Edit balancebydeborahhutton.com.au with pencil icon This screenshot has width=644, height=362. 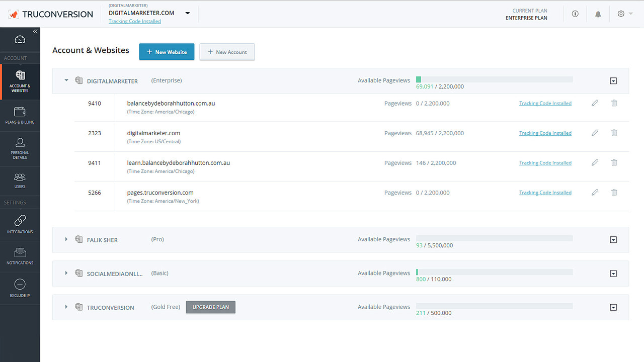[595, 103]
